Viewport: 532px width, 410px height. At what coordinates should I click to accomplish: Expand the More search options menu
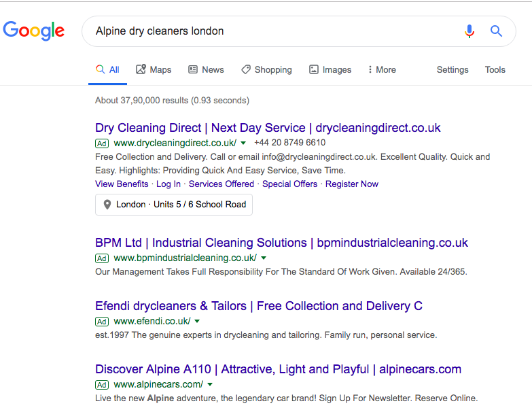(x=381, y=69)
